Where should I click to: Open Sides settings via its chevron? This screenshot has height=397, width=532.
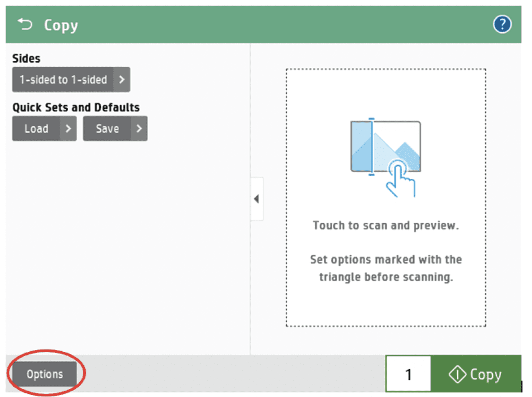122,80
